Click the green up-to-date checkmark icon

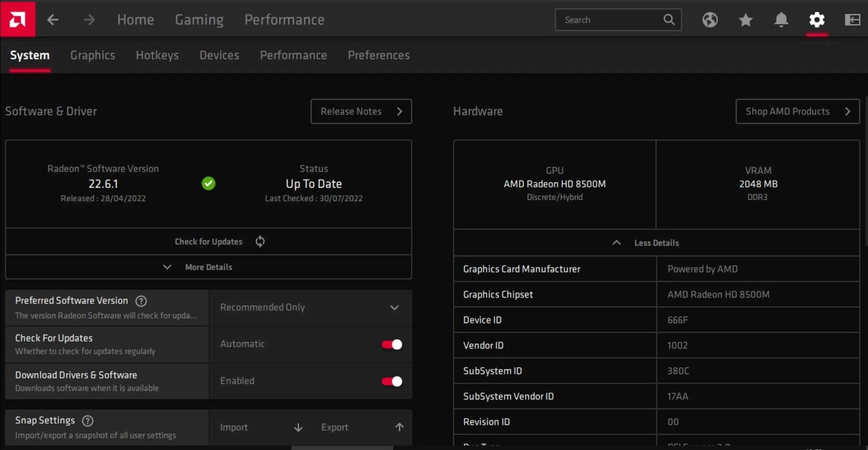click(208, 183)
